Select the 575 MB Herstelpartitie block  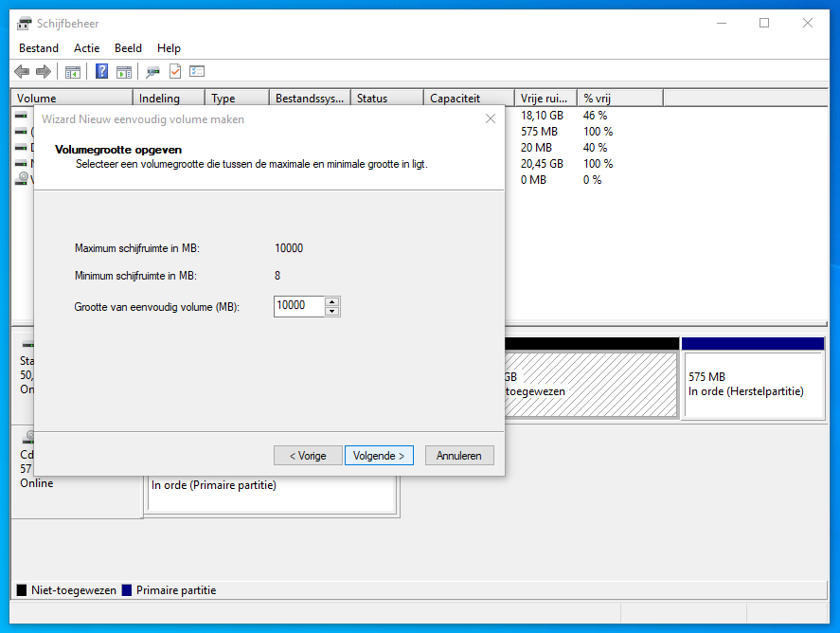coord(752,384)
